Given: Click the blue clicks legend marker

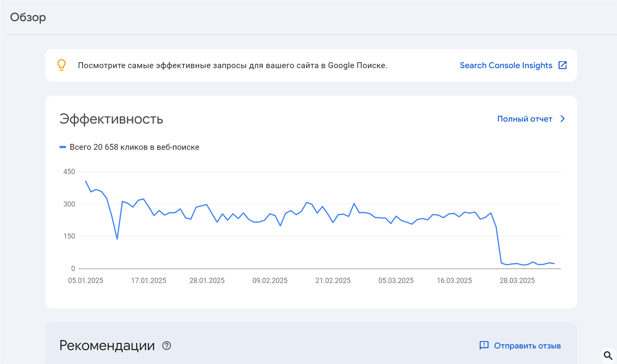Looking at the screenshot, I should pos(63,147).
